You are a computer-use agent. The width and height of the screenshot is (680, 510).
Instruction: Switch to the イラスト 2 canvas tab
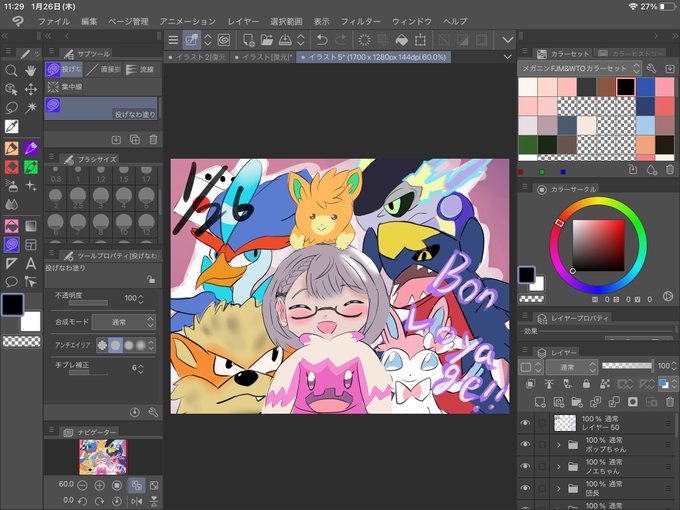197,57
